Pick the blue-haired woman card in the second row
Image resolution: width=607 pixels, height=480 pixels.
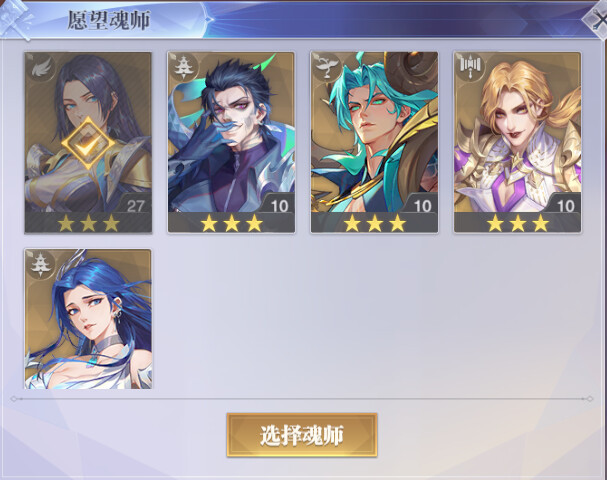[x=88, y=319]
